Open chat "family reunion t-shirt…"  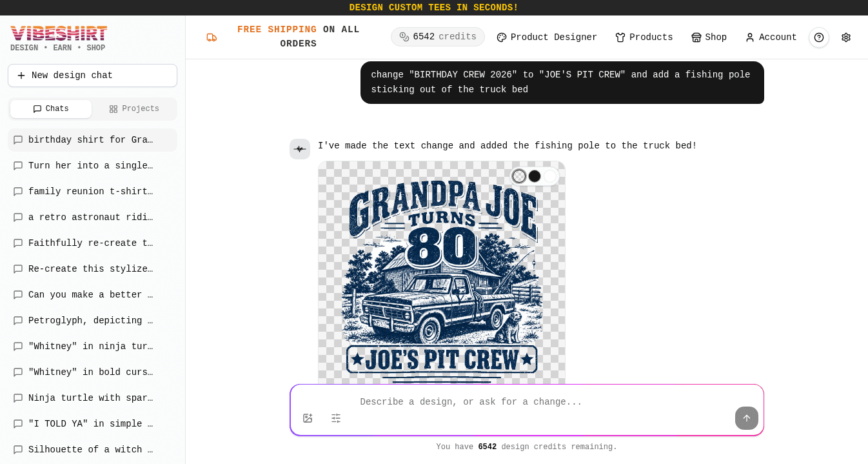[92, 192]
